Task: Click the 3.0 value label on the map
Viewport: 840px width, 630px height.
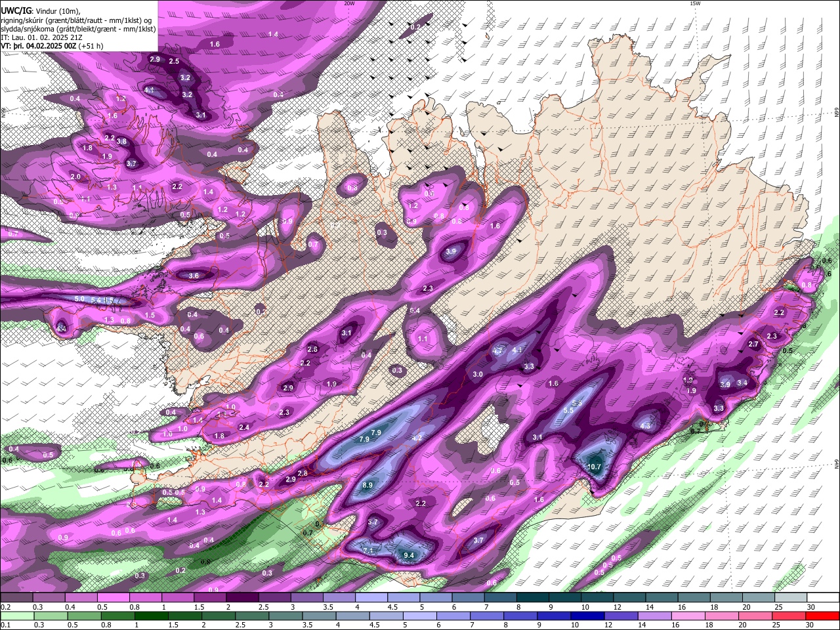Action: [x=478, y=374]
